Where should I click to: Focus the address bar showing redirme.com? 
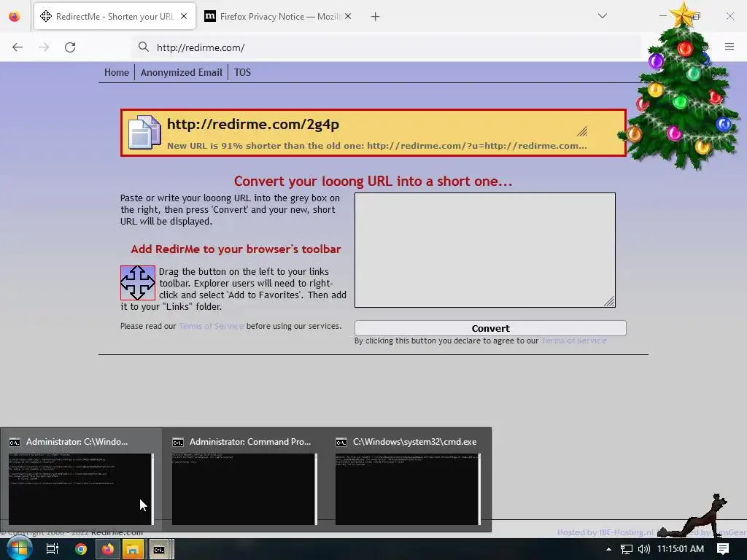point(387,47)
